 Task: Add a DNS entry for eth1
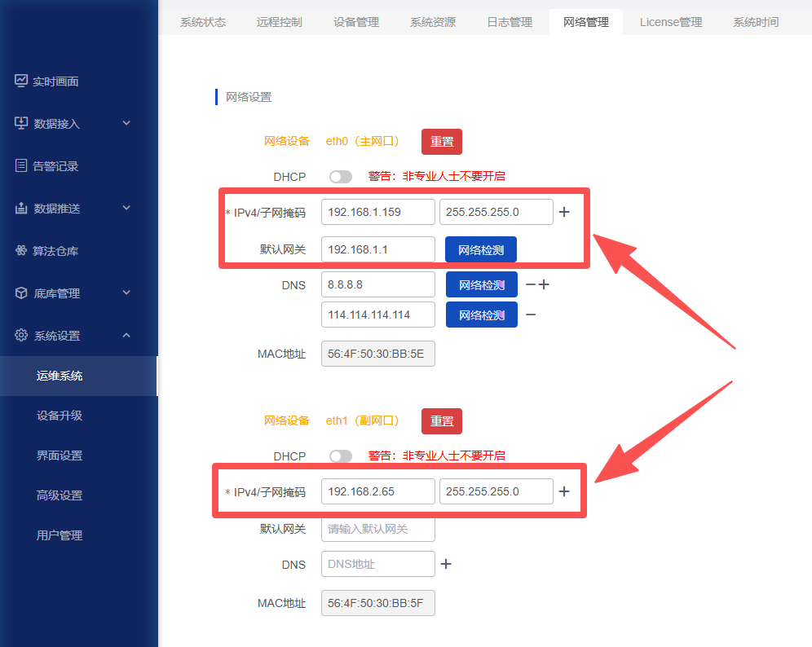click(x=446, y=564)
